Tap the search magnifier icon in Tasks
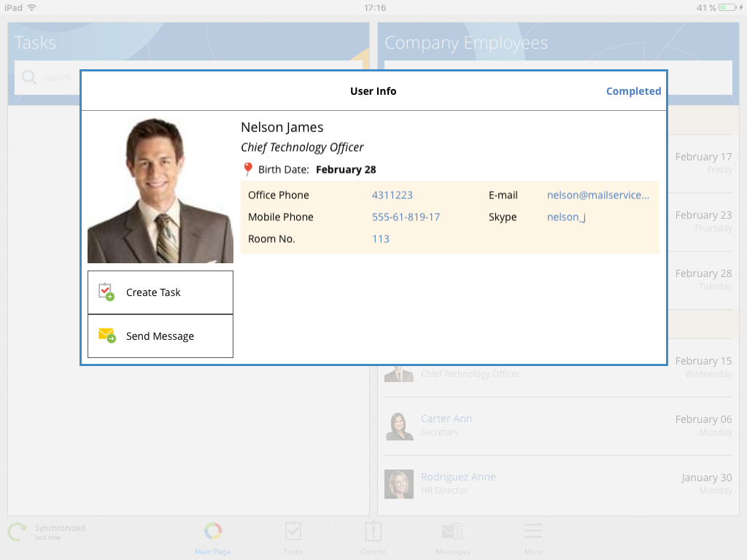747x560 pixels. [29, 77]
